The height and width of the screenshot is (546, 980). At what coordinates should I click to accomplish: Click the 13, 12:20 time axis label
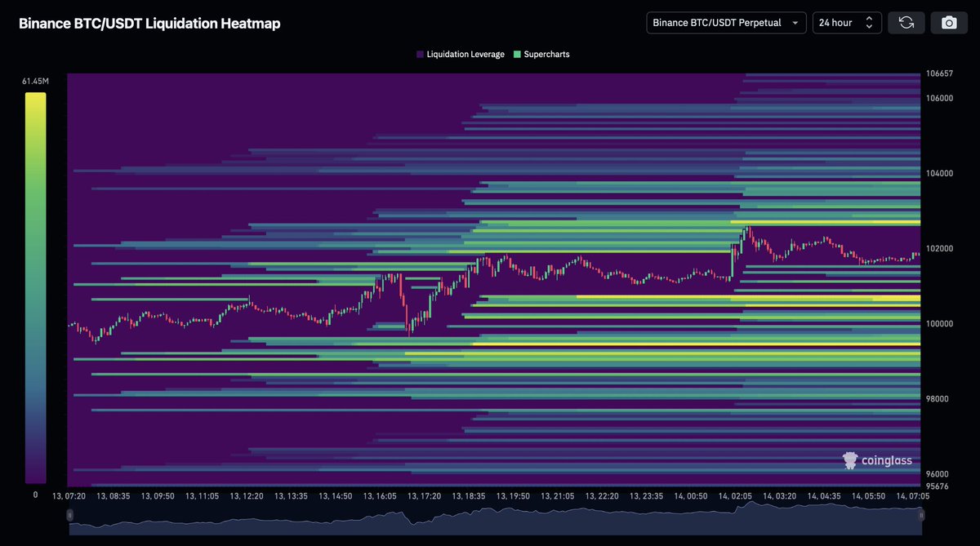[x=247, y=495]
